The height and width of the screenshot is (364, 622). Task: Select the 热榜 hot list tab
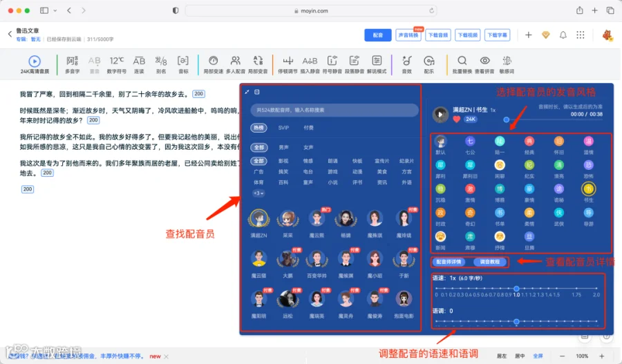(258, 128)
